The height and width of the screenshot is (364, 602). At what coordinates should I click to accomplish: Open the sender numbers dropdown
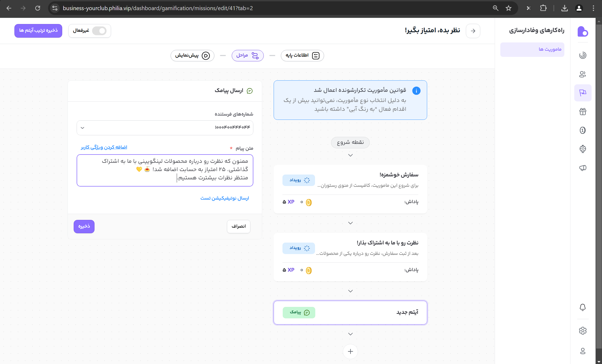click(x=165, y=128)
